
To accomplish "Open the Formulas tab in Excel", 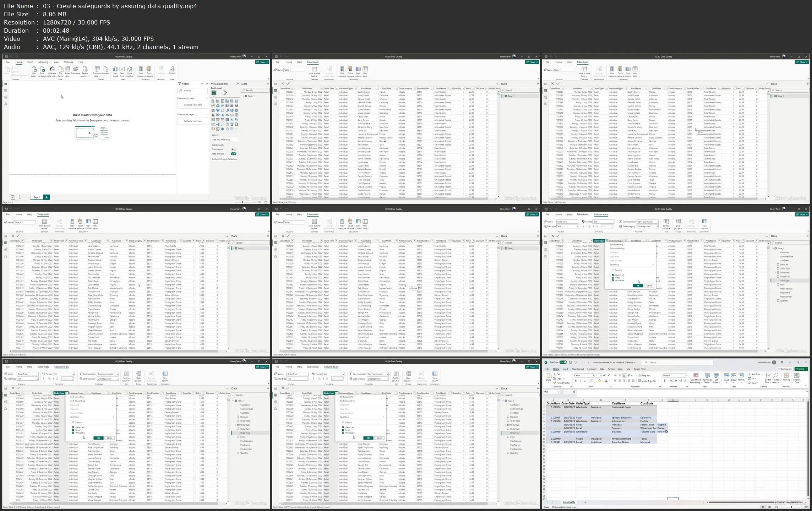I will tap(592, 369).
